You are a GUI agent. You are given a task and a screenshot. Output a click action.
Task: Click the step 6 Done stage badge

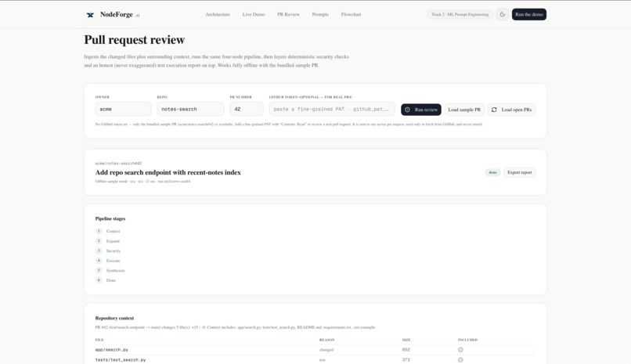[x=99, y=280]
